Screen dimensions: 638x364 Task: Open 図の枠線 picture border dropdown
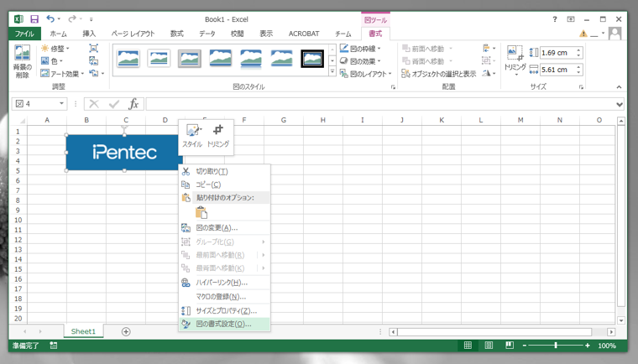click(360, 49)
